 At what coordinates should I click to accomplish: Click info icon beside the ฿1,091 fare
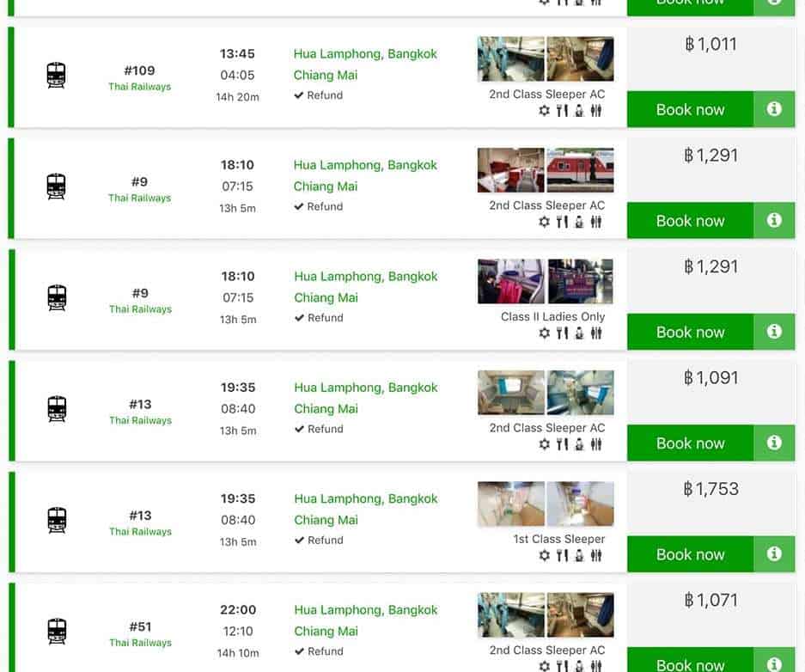[774, 443]
